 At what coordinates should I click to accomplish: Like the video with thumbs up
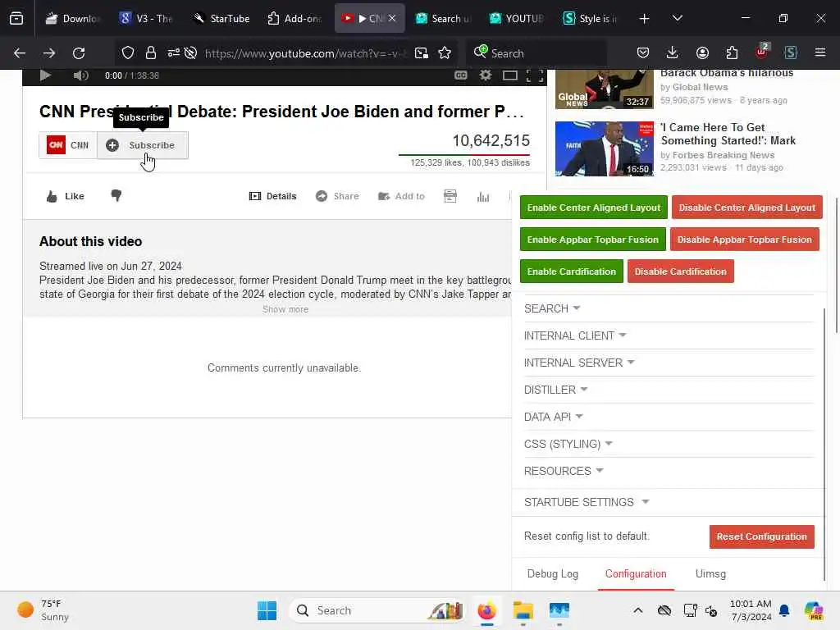point(66,196)
